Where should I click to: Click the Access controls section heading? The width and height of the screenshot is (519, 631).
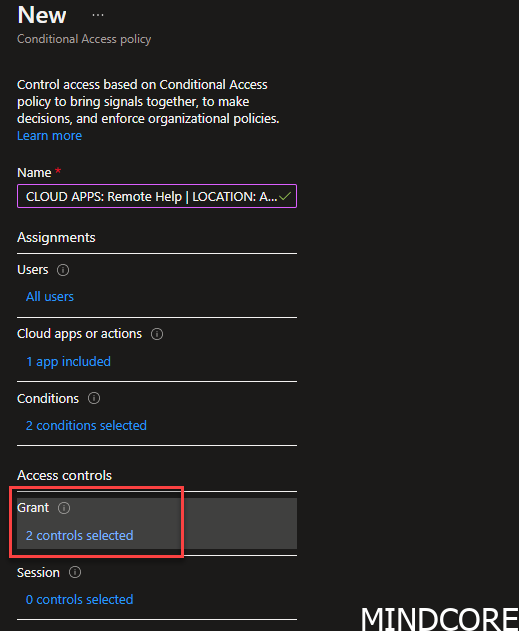pos(64,476)
